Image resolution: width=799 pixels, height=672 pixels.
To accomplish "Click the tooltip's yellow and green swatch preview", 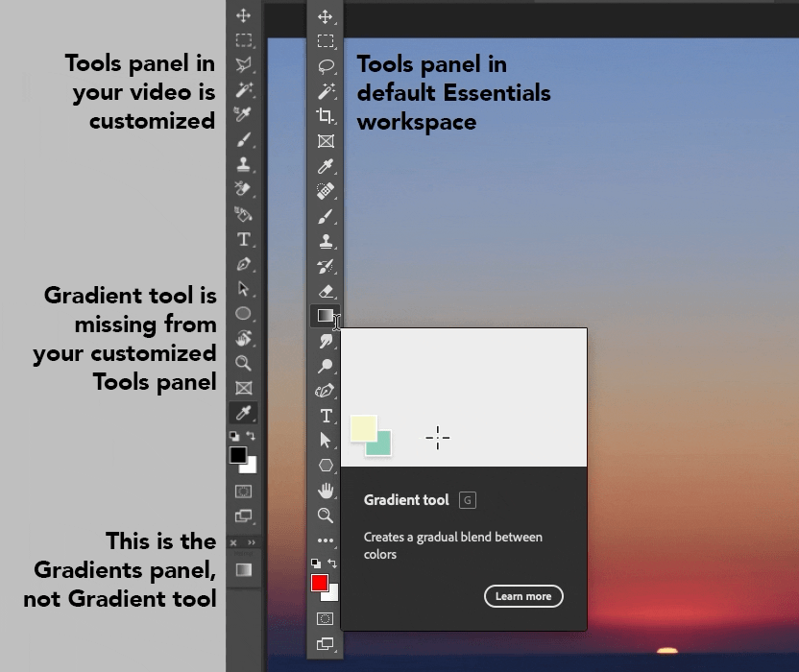I will click(371, 436).
